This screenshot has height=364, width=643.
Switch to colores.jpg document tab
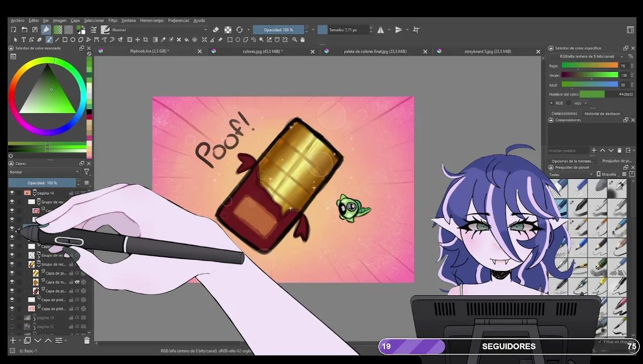pos(262,51)
